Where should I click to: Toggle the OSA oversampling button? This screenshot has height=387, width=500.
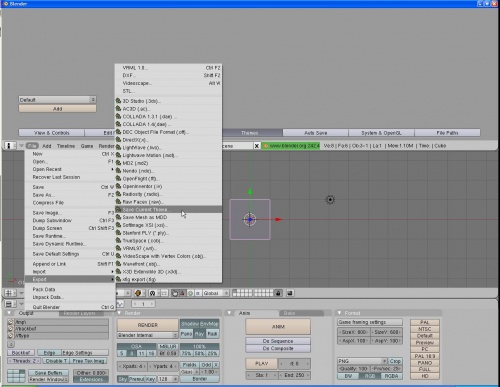pyautogui.click(x=136, y=346)
